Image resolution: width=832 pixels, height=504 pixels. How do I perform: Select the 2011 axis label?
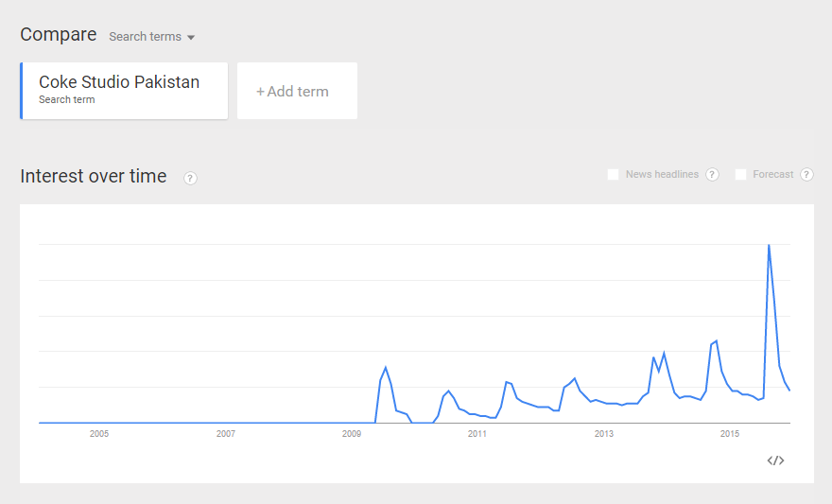(477, 434)
